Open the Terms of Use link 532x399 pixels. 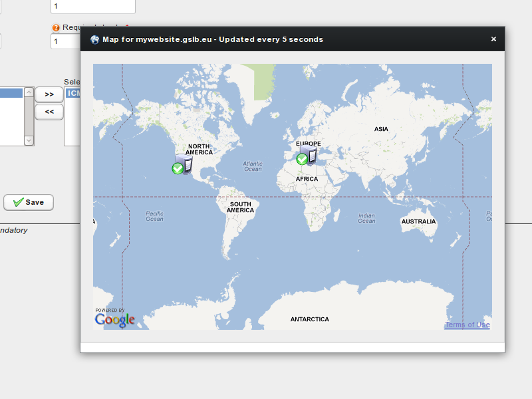point(467,325)
